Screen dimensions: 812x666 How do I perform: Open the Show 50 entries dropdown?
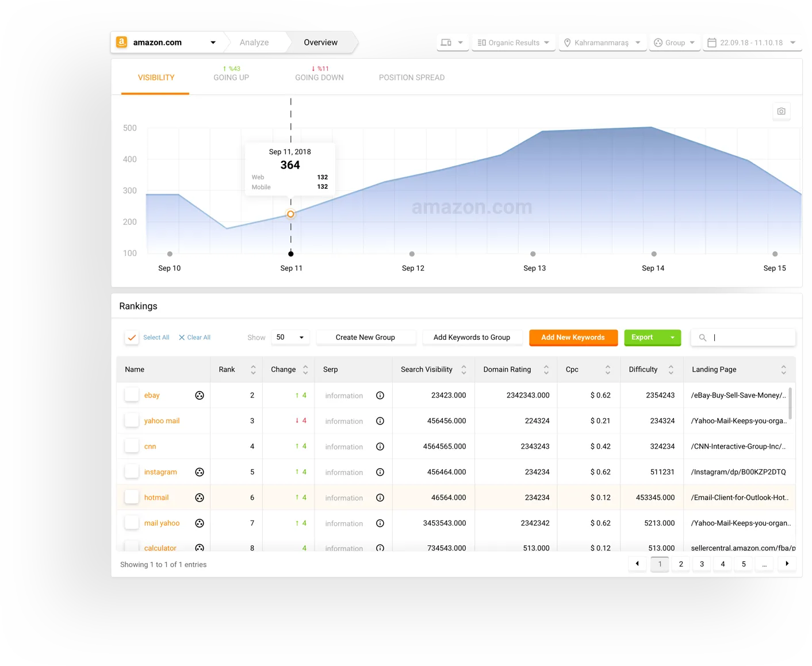[290, 338]
